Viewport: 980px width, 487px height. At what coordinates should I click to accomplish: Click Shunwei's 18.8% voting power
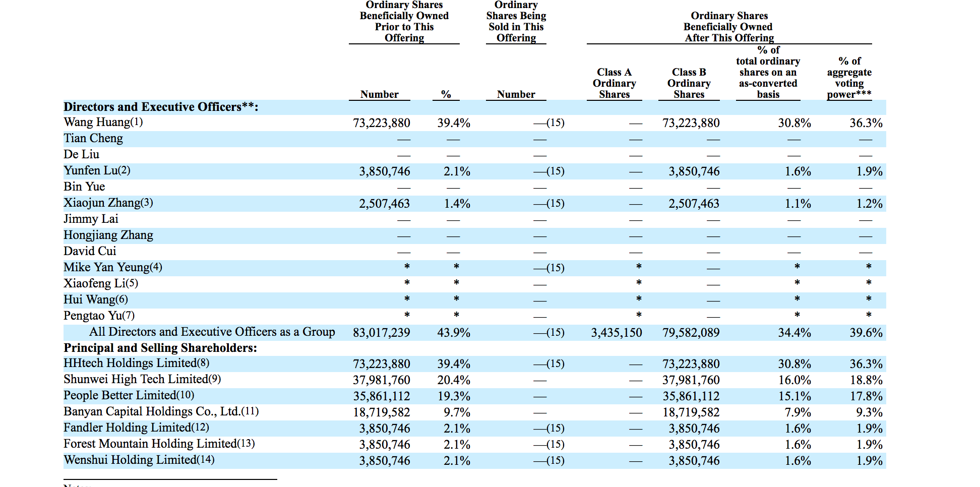[866, 380]
